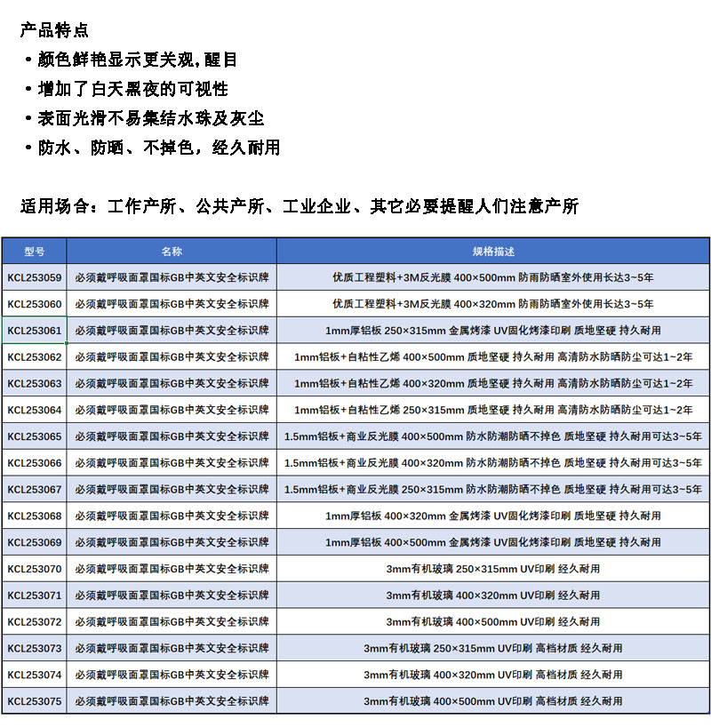Screen dimensions: 711x728
Task: Click the spec description in row KCL253060
Action: 493,304
